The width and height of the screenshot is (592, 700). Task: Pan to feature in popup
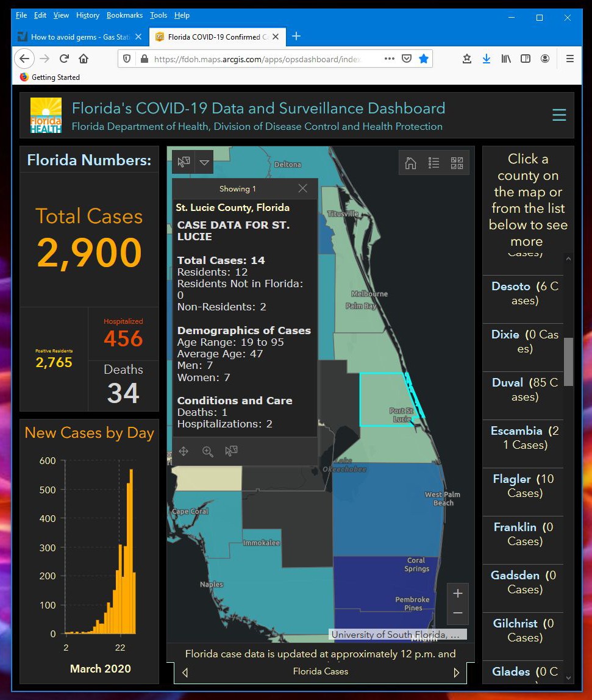[x=184, y=451]
